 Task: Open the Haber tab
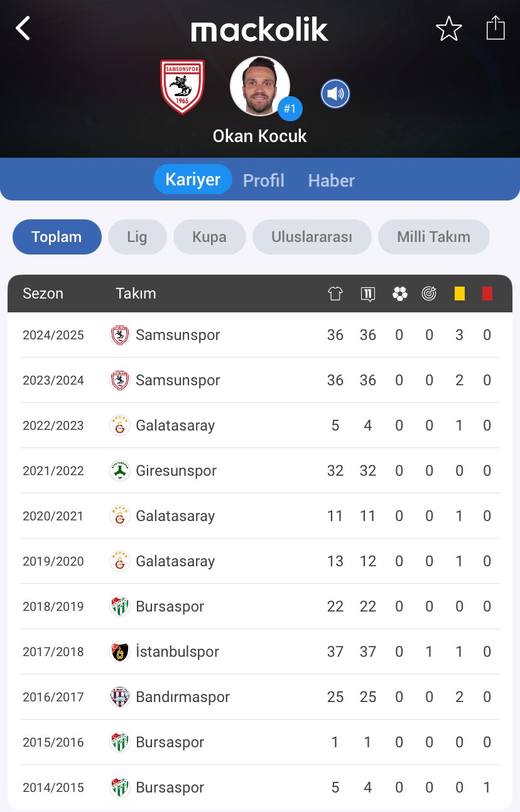(332, 180)
